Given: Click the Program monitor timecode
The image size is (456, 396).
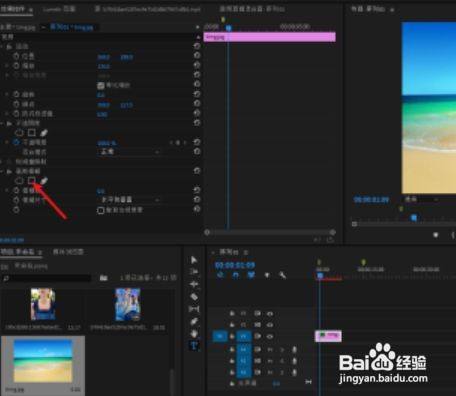Looking at the screenshot, I should click(x=371, y=200).
